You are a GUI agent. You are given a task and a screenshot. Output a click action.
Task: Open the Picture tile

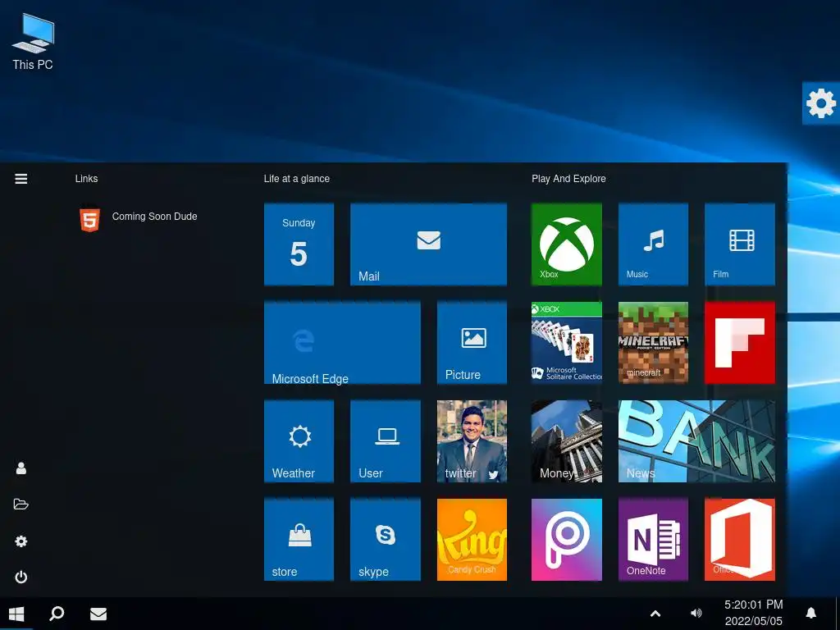(x=472, y=343)
